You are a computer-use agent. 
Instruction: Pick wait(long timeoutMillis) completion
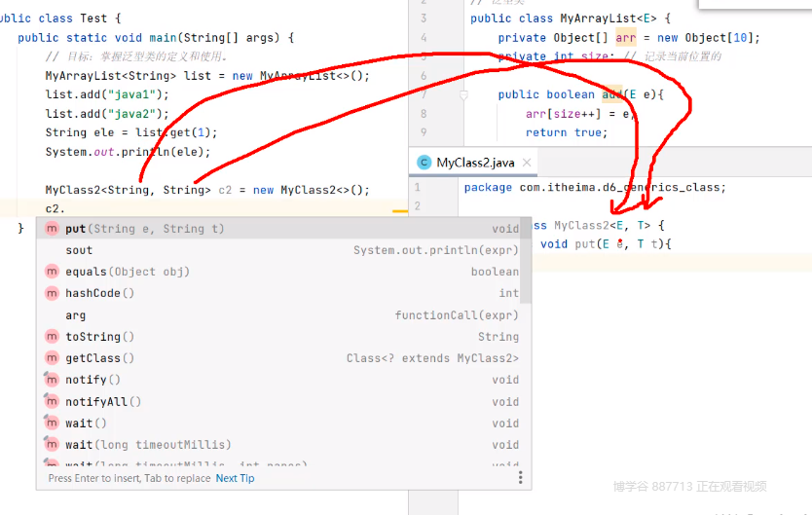(x=278, y=445)
